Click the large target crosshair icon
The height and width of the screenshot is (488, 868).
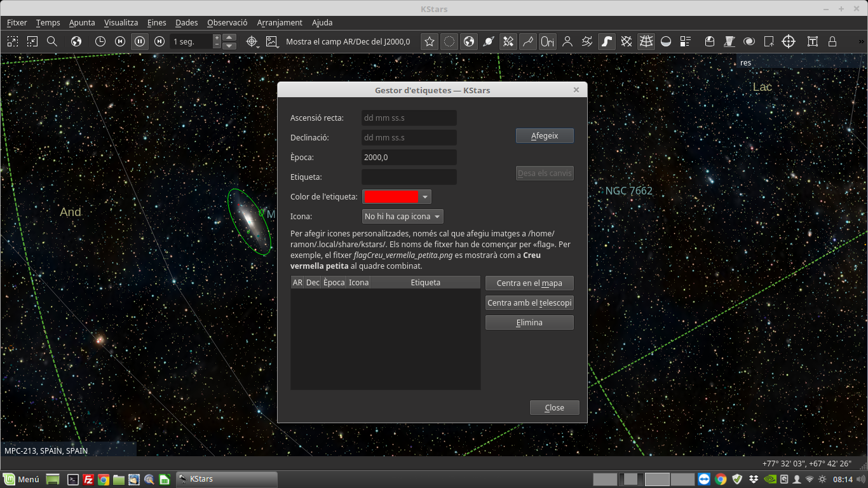coord(789,41)
